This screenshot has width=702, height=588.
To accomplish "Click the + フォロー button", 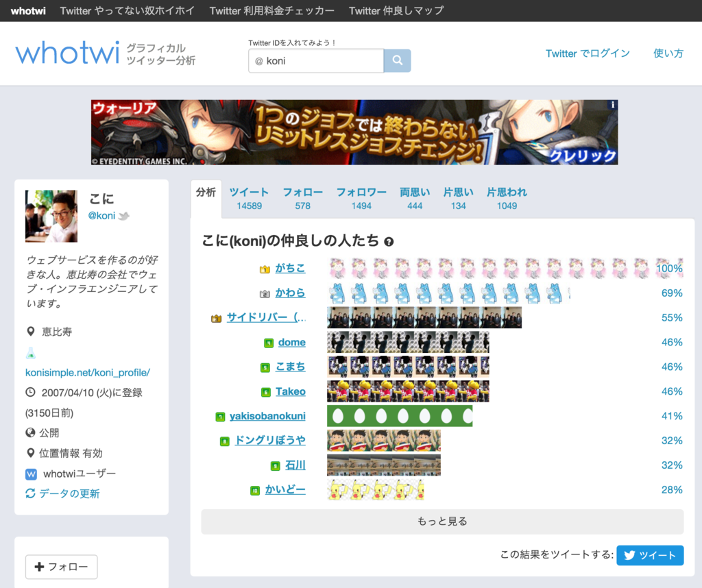I will tap(61, 567).
